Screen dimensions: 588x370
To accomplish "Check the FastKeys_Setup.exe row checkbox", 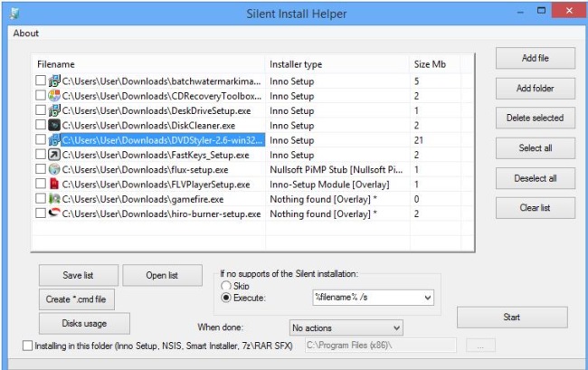I will click(x=41, y=154).
